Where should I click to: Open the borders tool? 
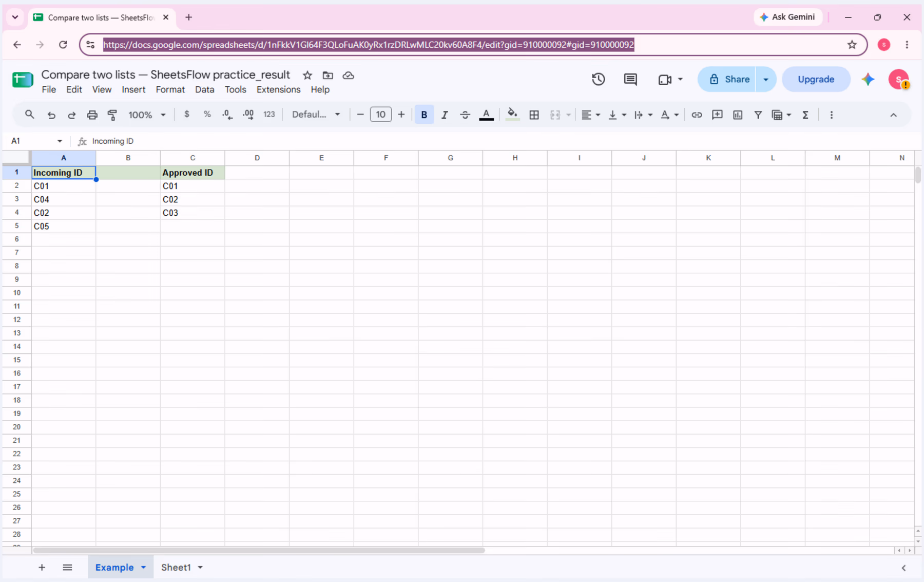[x=534, y=115]
